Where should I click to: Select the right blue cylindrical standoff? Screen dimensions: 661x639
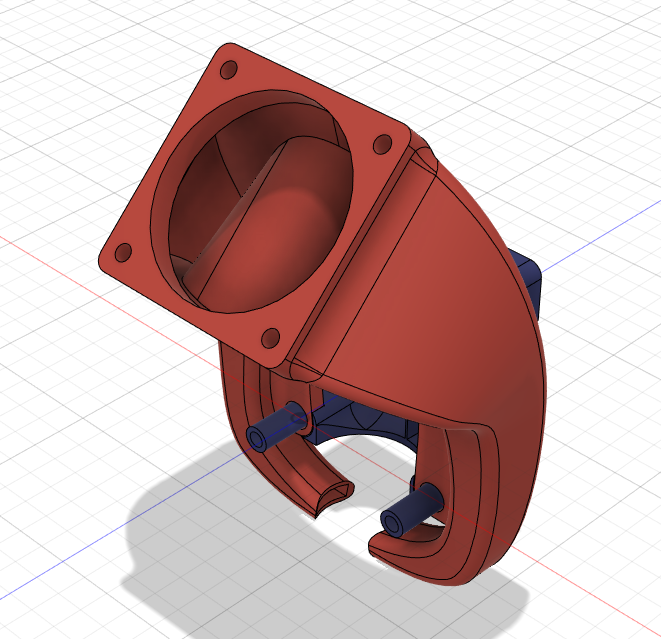pos(411,510)
